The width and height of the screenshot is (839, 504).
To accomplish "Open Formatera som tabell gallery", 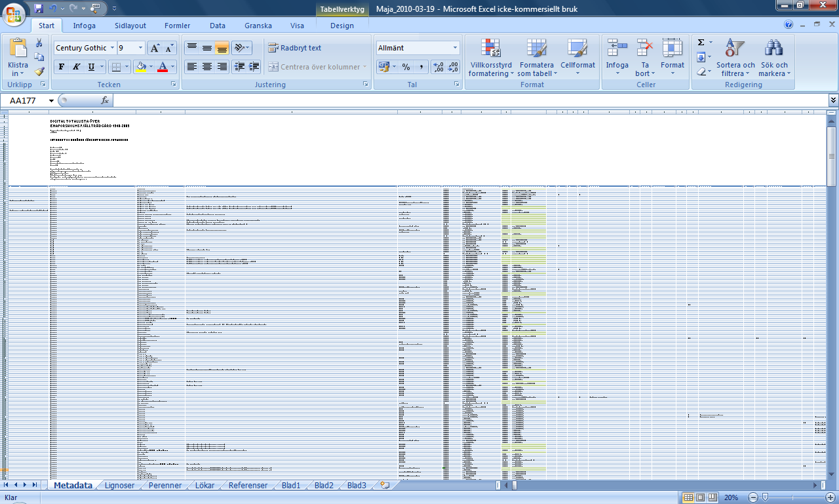I will click(x=537, y=58).
